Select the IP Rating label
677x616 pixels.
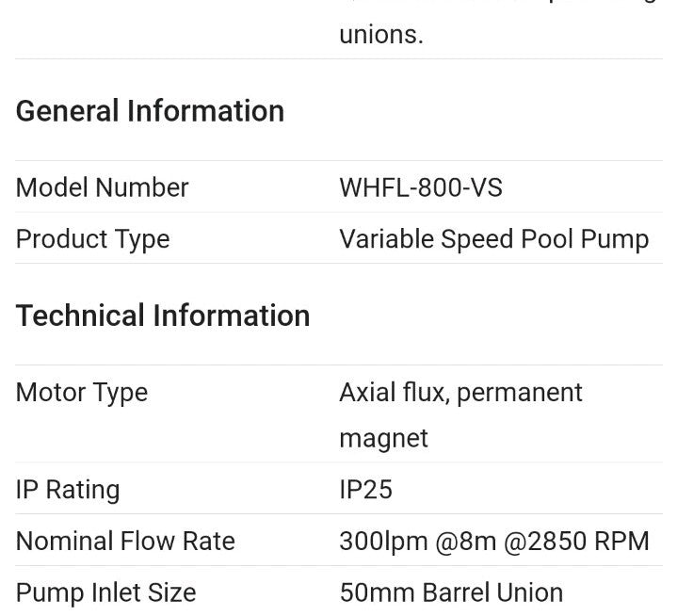[x=68, y=490]
